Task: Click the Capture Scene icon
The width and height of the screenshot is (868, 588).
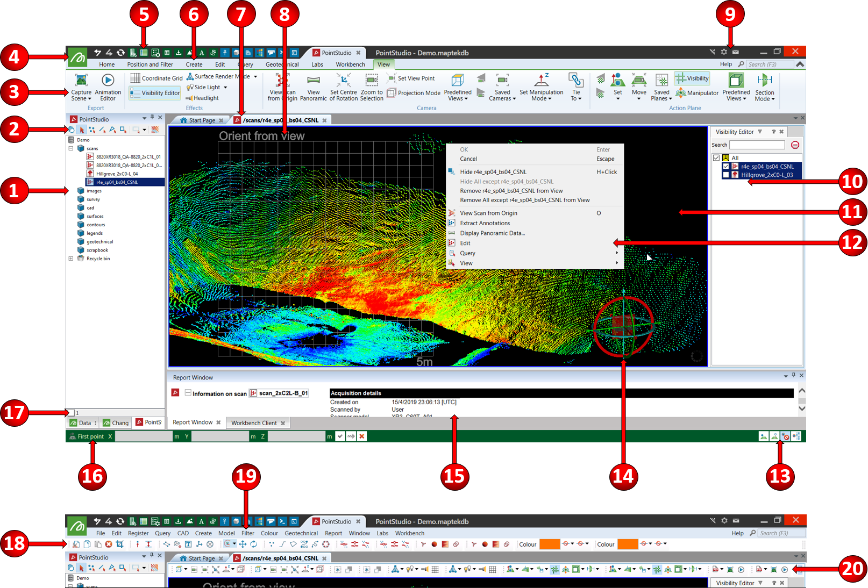Action: coord(81,81)
